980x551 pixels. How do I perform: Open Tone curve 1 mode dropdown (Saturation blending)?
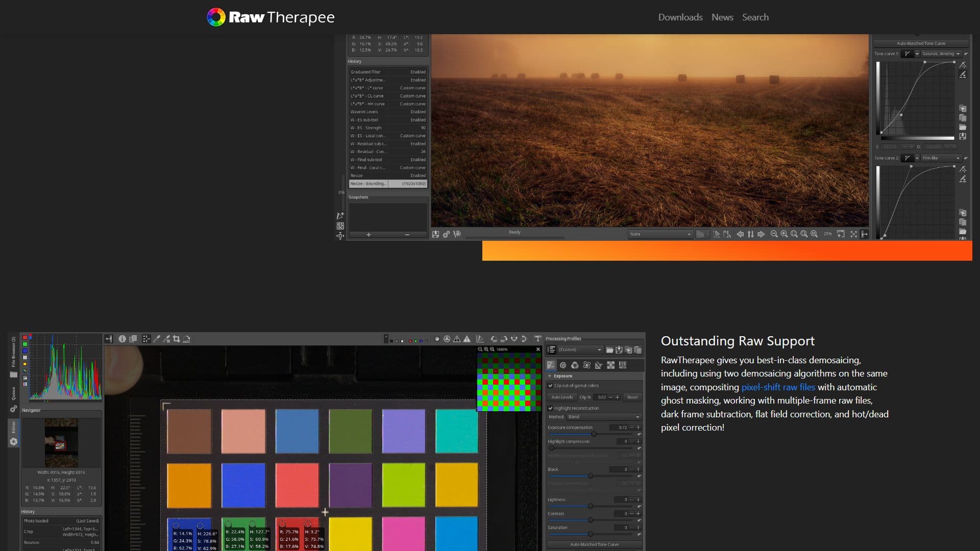click(x=941, y=54)
